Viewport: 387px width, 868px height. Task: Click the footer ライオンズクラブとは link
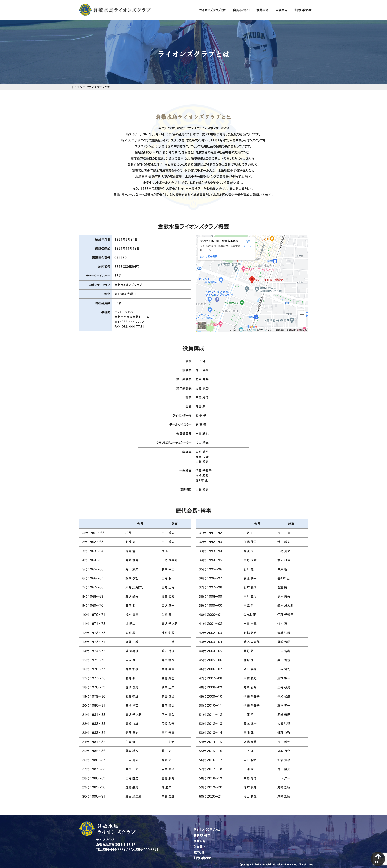click(207, 830)
